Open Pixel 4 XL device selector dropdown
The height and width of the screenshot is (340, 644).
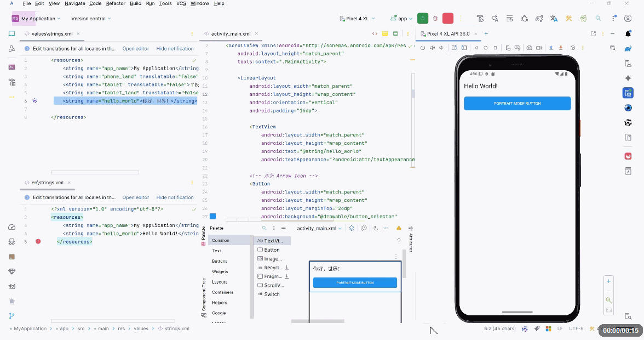(357, 19)
